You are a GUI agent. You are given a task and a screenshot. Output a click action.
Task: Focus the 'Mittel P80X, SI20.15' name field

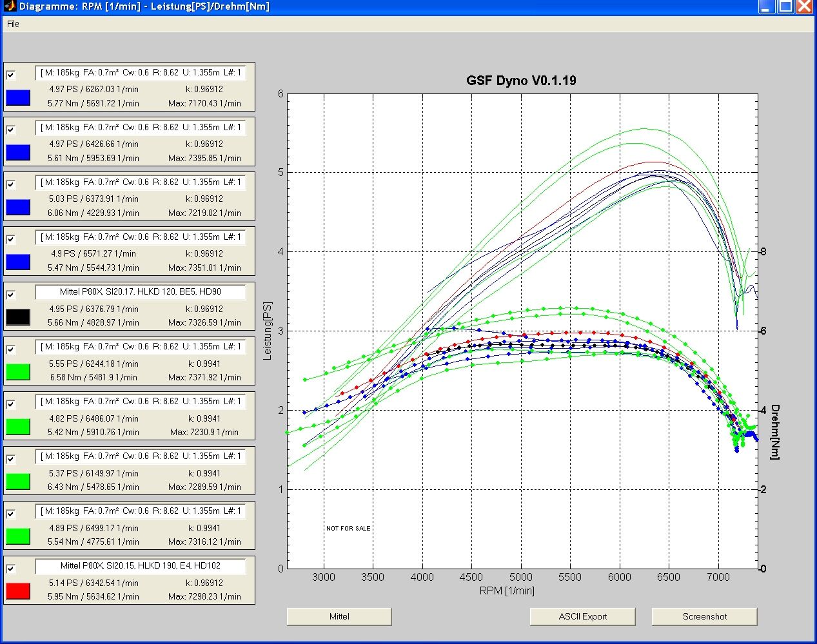point(141,566)
